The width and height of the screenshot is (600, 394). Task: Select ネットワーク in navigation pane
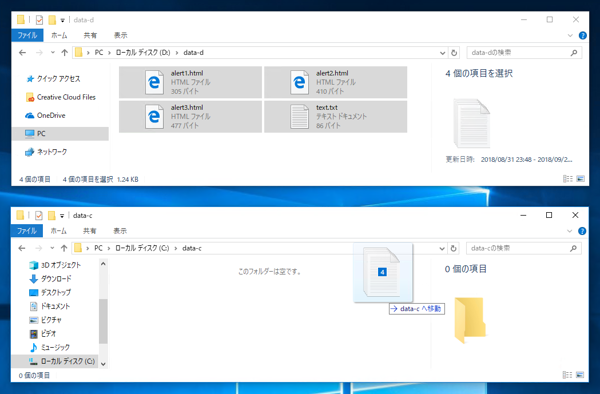(x=46, y=152)
